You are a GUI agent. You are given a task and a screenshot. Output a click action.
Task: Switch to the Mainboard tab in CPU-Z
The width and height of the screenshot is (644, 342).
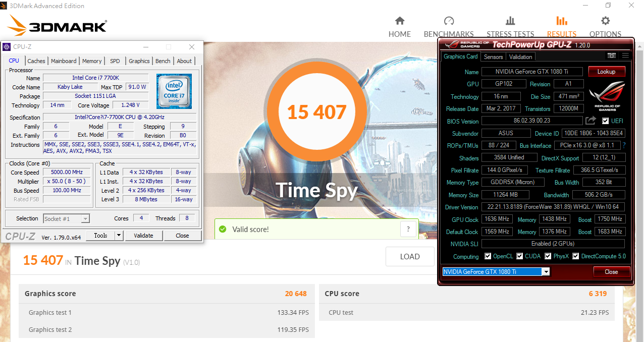point(64,61)
